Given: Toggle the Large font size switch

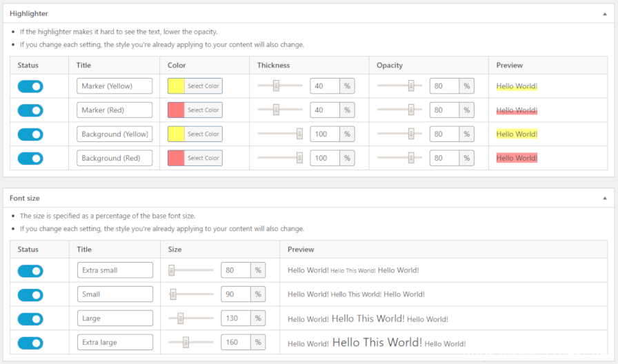Looking at the screenshot, I should [30, 319].
